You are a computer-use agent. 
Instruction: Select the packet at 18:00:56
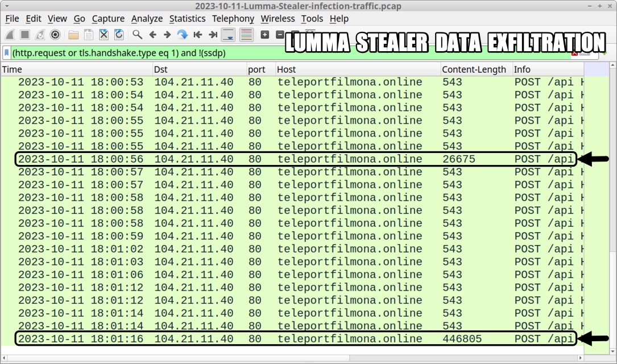coord(292,159)
